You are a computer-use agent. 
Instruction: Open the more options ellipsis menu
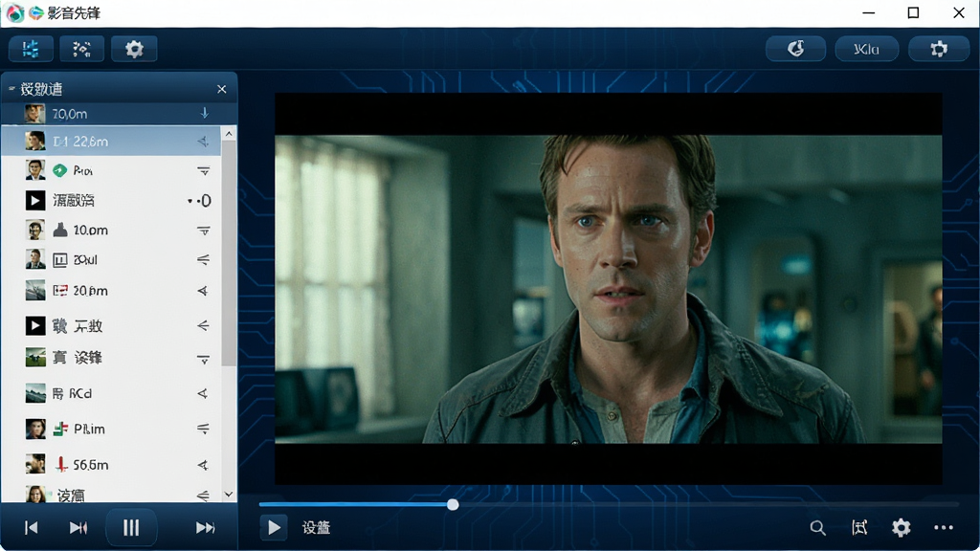943,528
